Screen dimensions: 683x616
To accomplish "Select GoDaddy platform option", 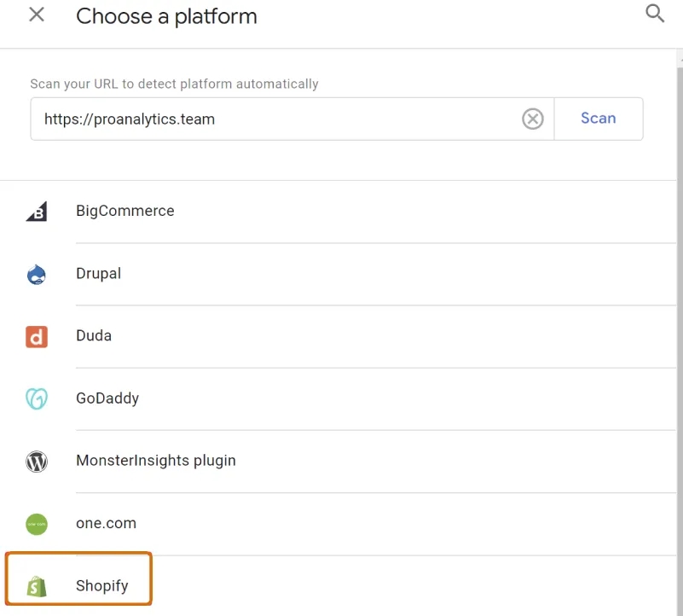I will pyautogui.click(x=338, y=398).
